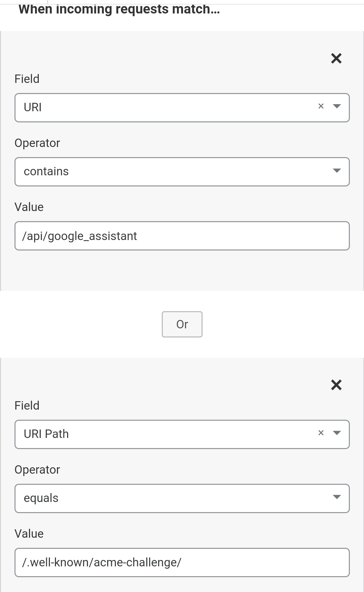Focus the /api/google_assistant value input

pos(182,236)
